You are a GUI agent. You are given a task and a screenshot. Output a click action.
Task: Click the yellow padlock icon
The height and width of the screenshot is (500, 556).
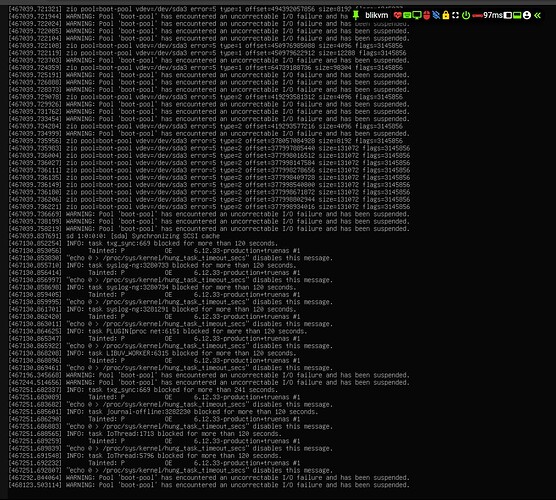pos(446,15)
